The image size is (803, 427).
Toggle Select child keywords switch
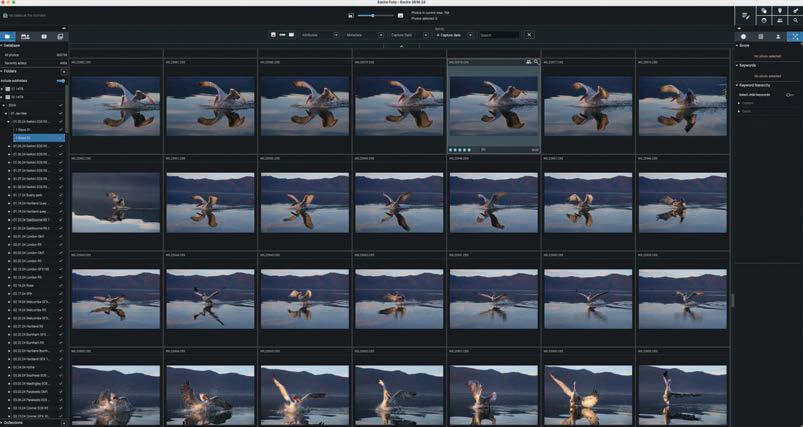pos(789,95)
